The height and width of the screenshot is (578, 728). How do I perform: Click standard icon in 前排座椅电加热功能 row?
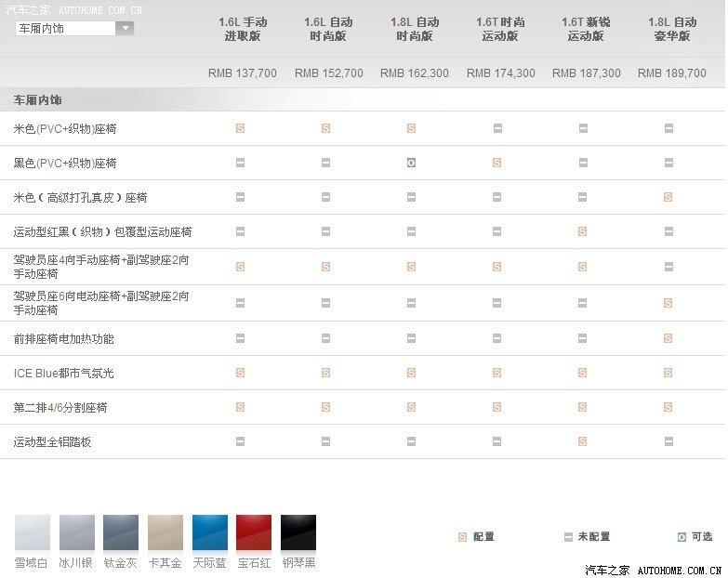pyautogui.click(x=668, y=338)
